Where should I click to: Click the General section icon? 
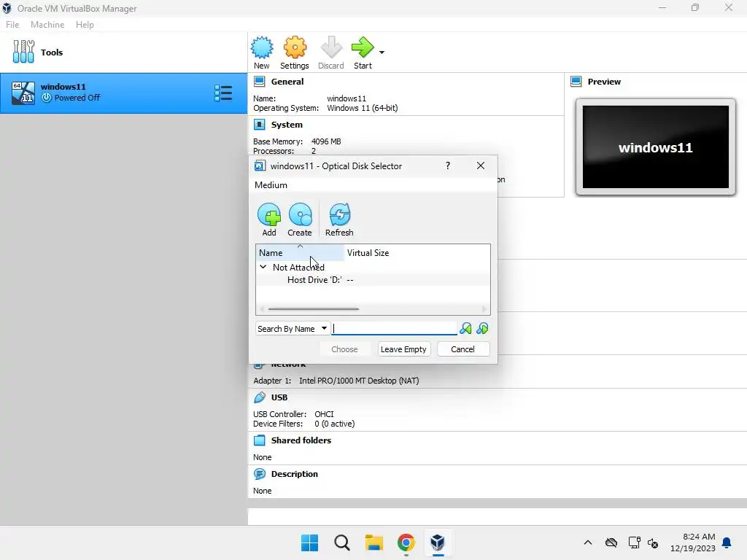pyautogui.click(x=260, y=82)
